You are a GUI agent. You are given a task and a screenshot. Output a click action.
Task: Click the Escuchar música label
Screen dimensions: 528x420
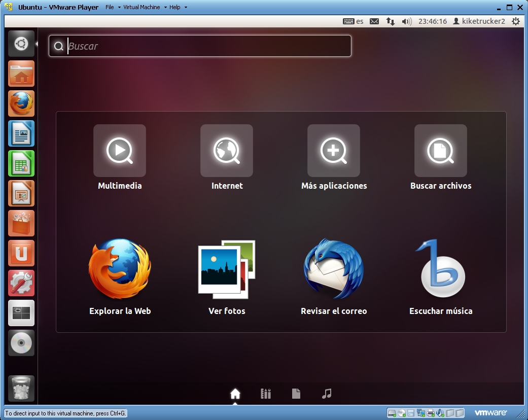441,311
